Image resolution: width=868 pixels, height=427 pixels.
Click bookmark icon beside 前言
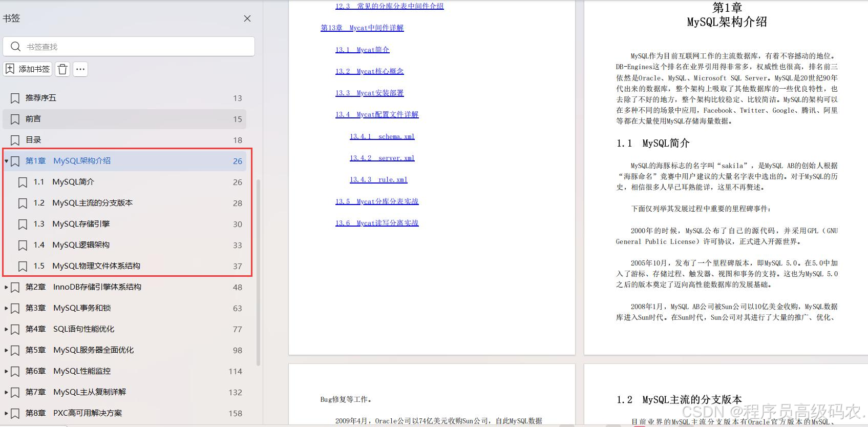point(15,119)
